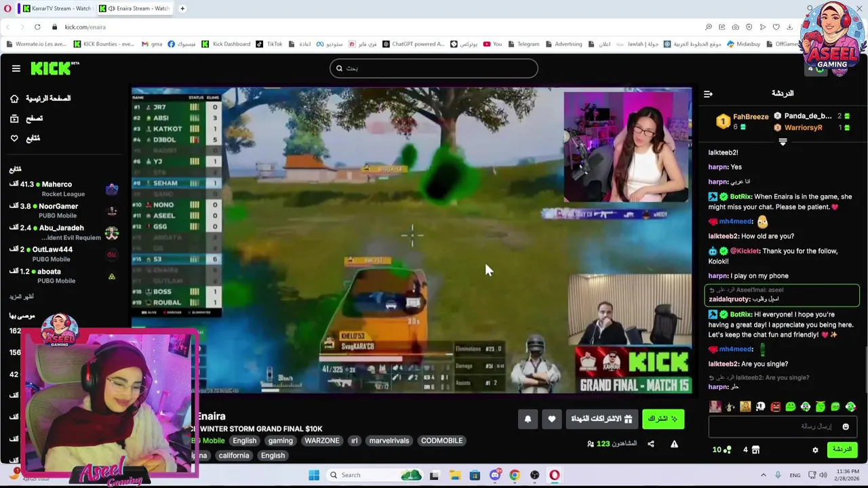
Task: Share the stream
Action: click(650, 444)
